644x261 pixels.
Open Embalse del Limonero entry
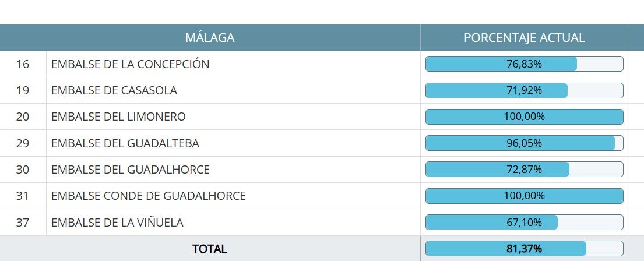coord(118,117)
